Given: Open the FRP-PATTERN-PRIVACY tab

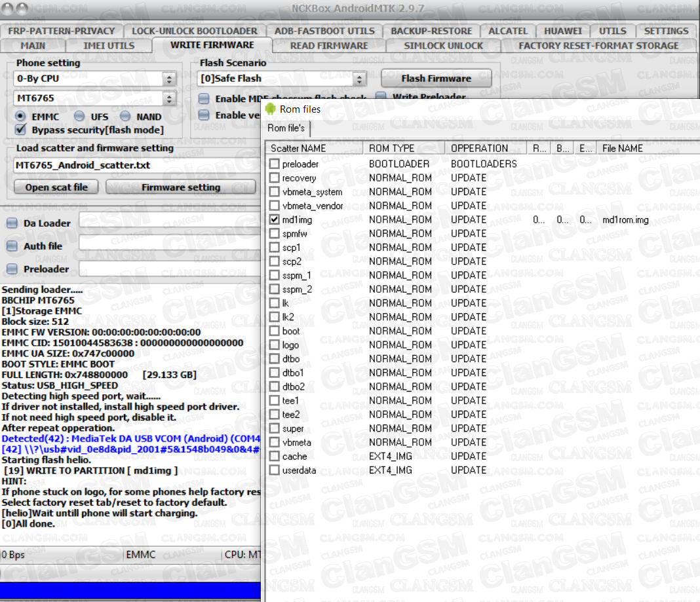Looking at the screenshot, I should tap(62, 31).
